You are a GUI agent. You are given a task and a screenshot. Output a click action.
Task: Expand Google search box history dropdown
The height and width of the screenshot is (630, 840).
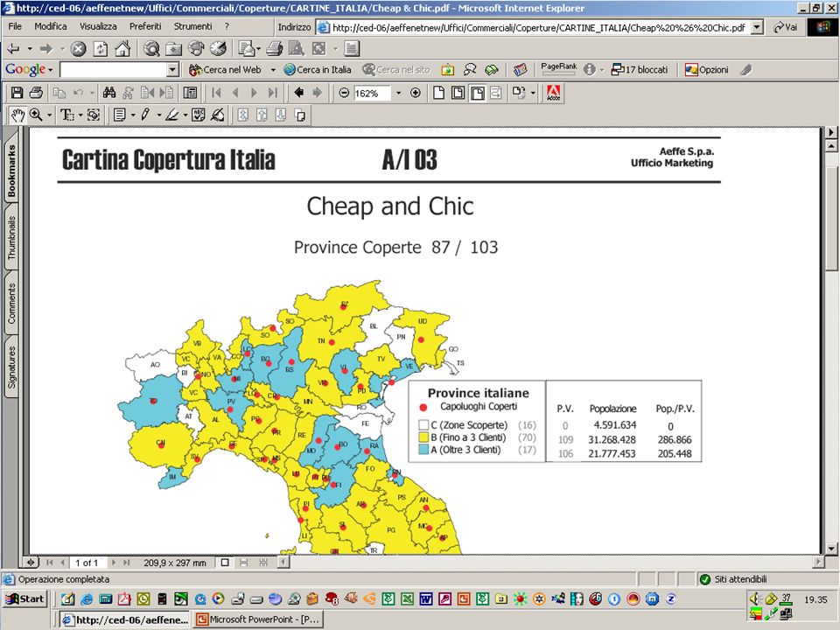pos(172,70)
